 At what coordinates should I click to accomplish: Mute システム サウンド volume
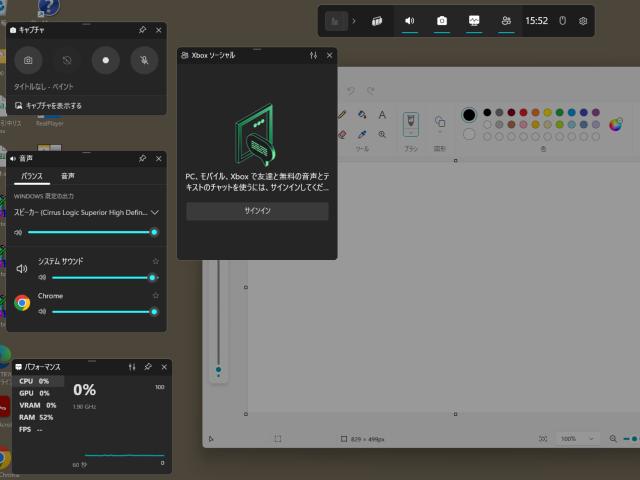42,278
